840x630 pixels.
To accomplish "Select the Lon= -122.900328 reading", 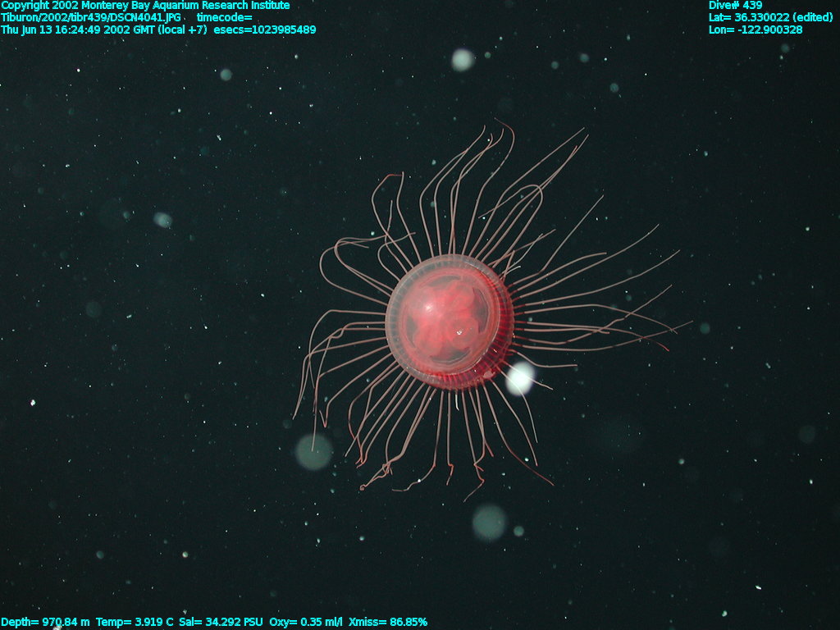I will (x=756, y=30).
